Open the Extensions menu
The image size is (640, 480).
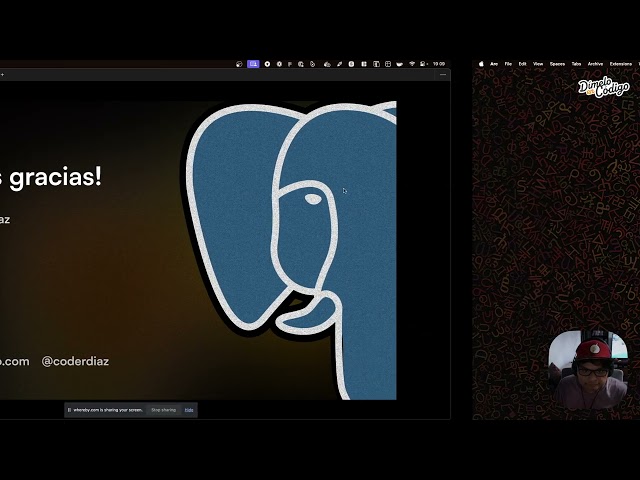click(620, 64)
